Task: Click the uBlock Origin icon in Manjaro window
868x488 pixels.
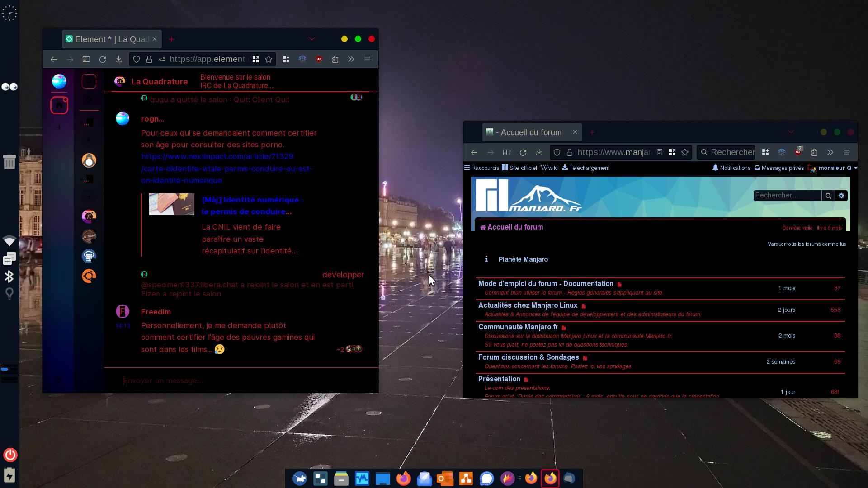Action: (798, 152)
